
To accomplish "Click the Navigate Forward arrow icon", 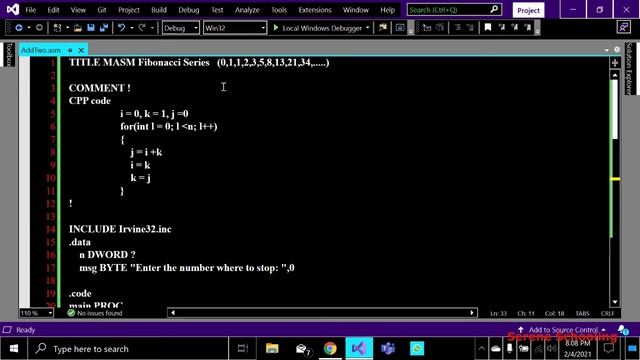I will pos(39,28).
